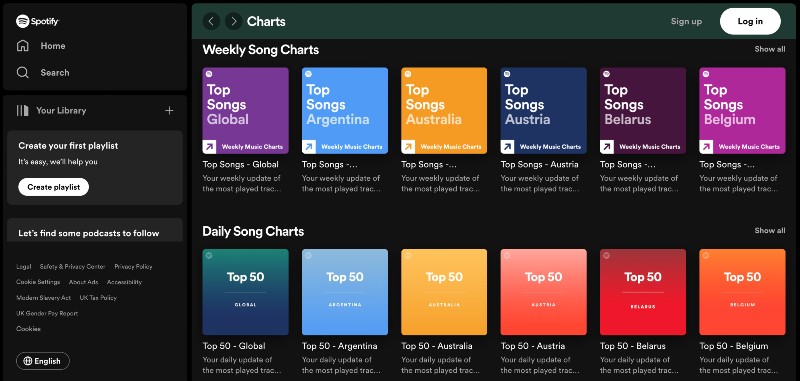Open Top Songs Belgium cover
800x381 pixels.
(x=742, y=111)
